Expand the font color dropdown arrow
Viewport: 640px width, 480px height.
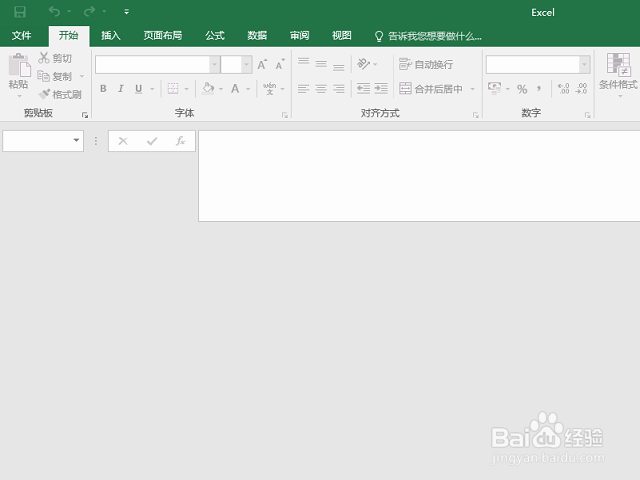(x=248, y=89)
